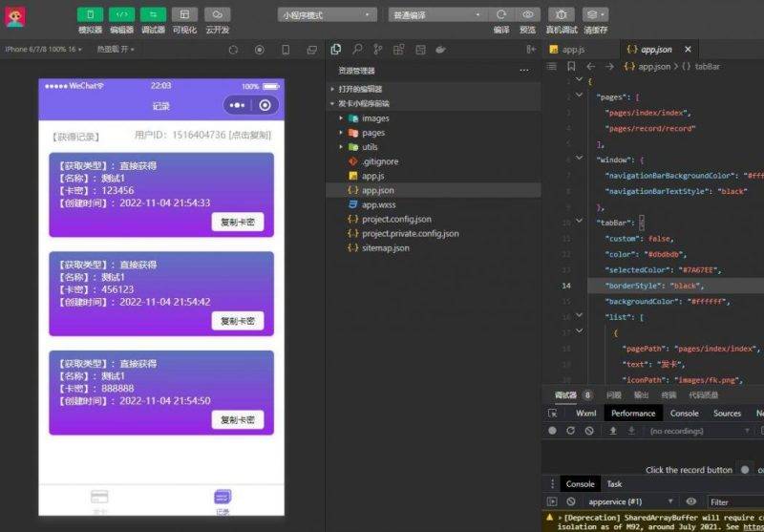Toggle the 调试器 debugger panel button
The height and width of the screenshot is (532, 764).
(x=153, y=14)
